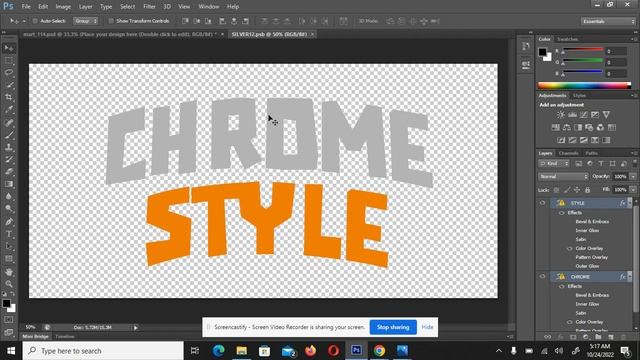Select the Horizontal Type tool
Screen dimensions: 640x360
[9, 234]
